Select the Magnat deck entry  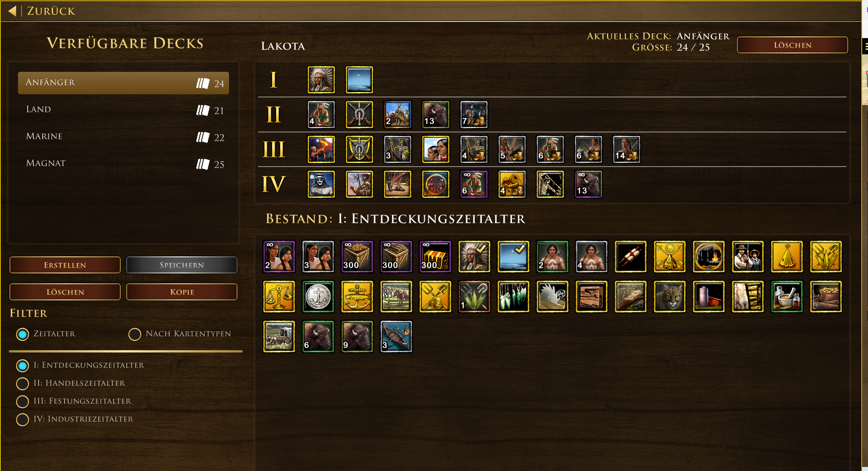click(x=123, y=163)
